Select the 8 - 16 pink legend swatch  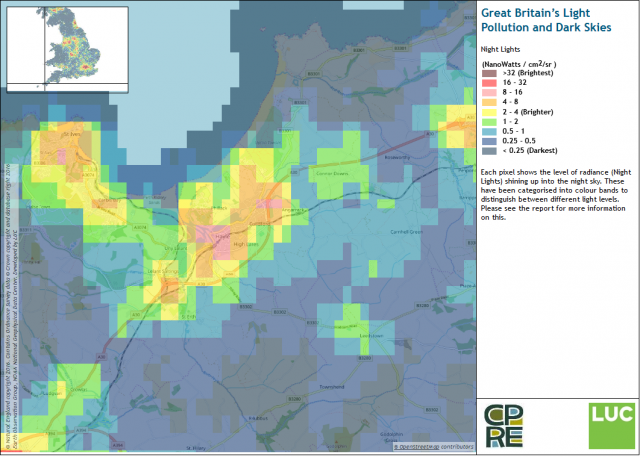(x=488, y=92)
